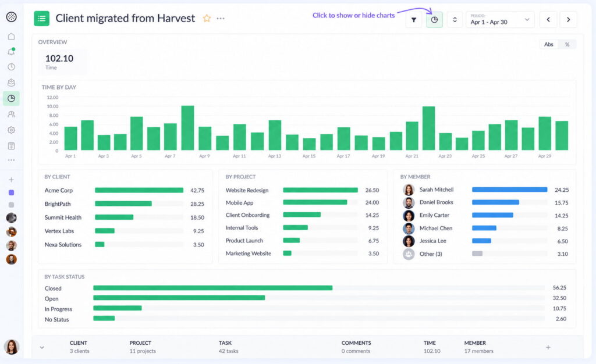596x364 pixels.
Task: Click the sidebar more ellipsis
Action: [12, 160]
